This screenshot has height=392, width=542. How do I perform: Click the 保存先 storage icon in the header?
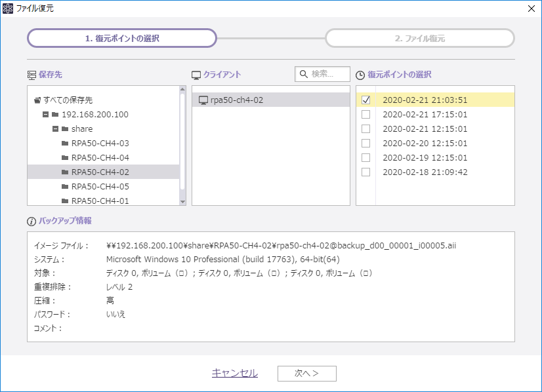coord(31,75)
